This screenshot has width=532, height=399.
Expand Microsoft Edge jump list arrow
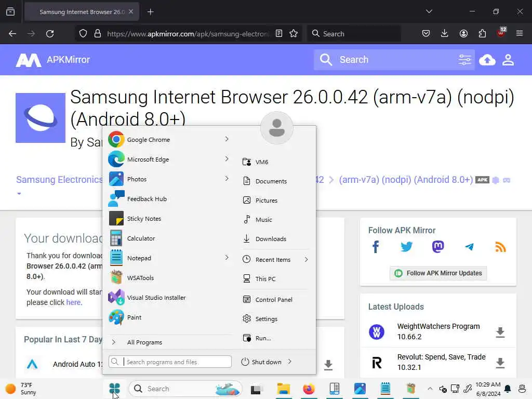point(227,159)
